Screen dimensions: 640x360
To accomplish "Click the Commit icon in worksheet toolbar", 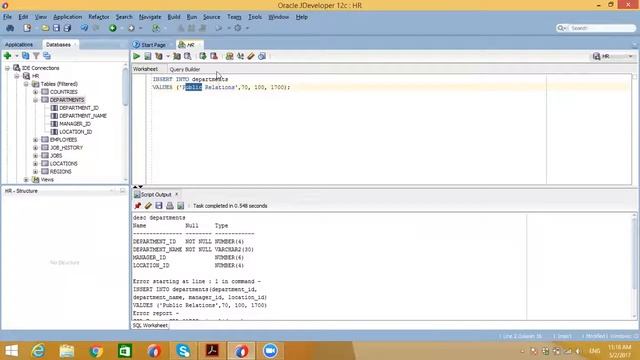I will click(x=203, y=56).
